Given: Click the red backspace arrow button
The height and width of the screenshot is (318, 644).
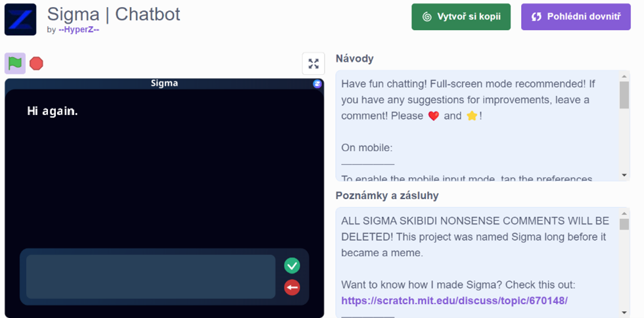Looking at the screenshot, I should coord(292,287).
